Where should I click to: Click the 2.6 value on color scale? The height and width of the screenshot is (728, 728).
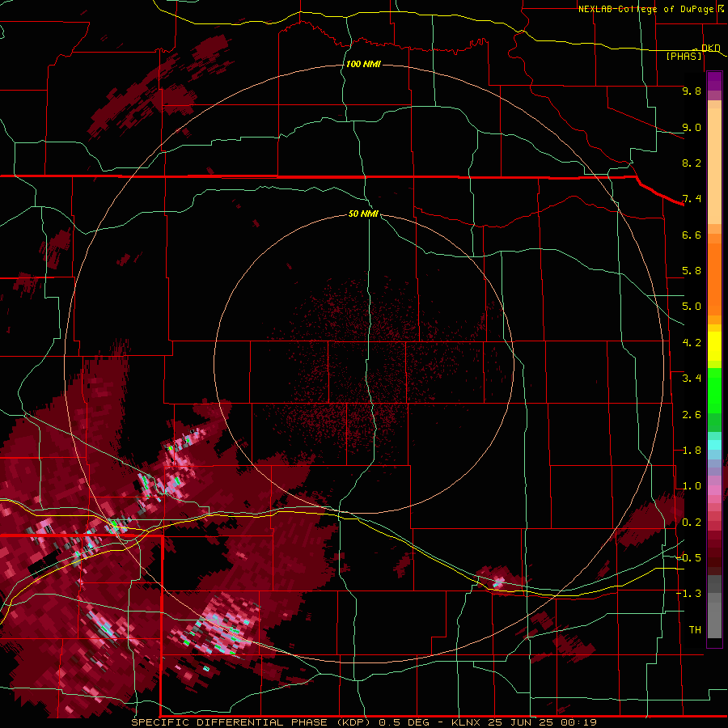coord(692,415)
